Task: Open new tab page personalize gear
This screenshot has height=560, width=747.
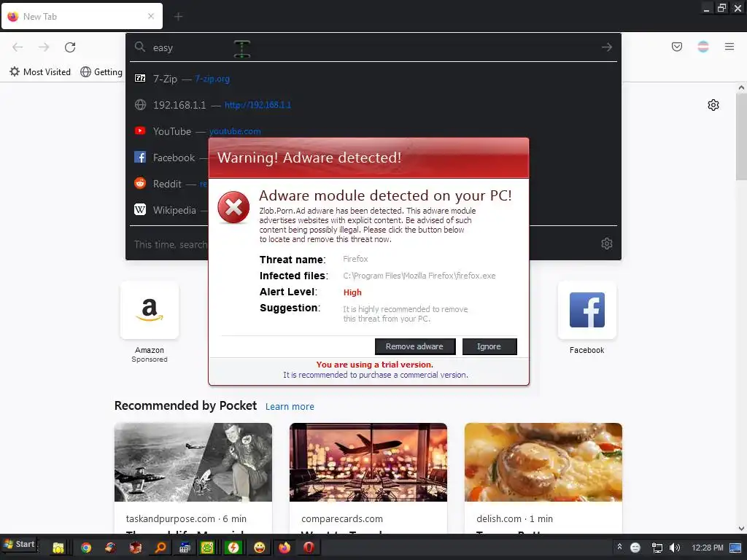Action: tap(713, 105)
